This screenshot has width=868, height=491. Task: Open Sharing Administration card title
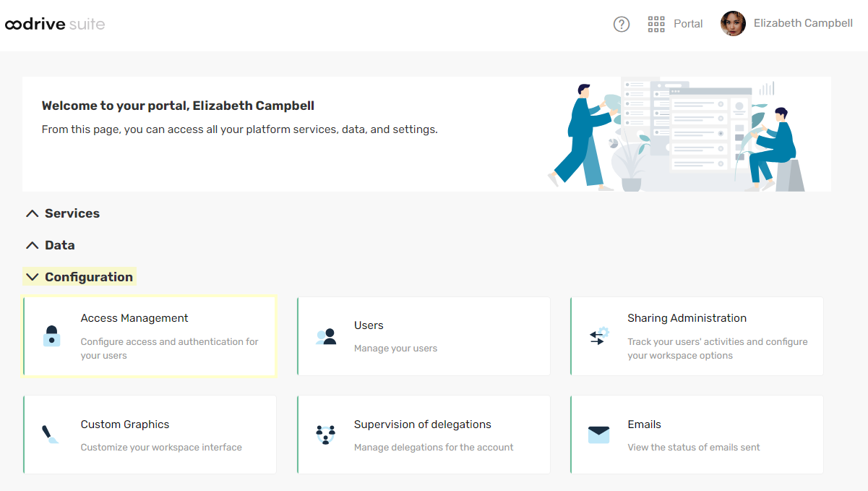coord(687,318)
